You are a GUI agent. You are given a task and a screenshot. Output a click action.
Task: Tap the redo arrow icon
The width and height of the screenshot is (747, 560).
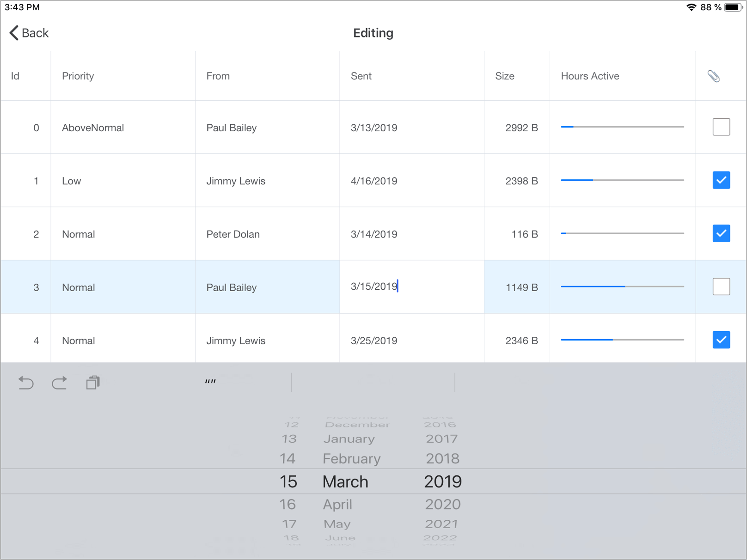click(60, 383)
